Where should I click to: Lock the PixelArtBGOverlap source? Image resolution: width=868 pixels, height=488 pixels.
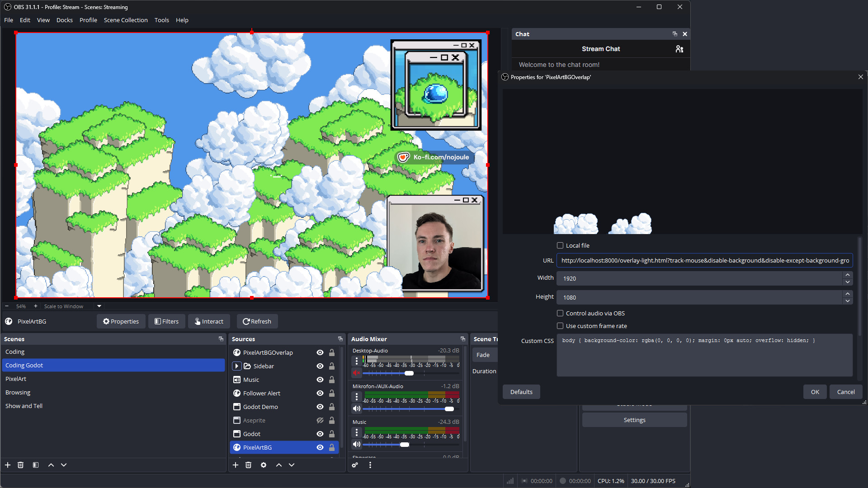(332, 352)
